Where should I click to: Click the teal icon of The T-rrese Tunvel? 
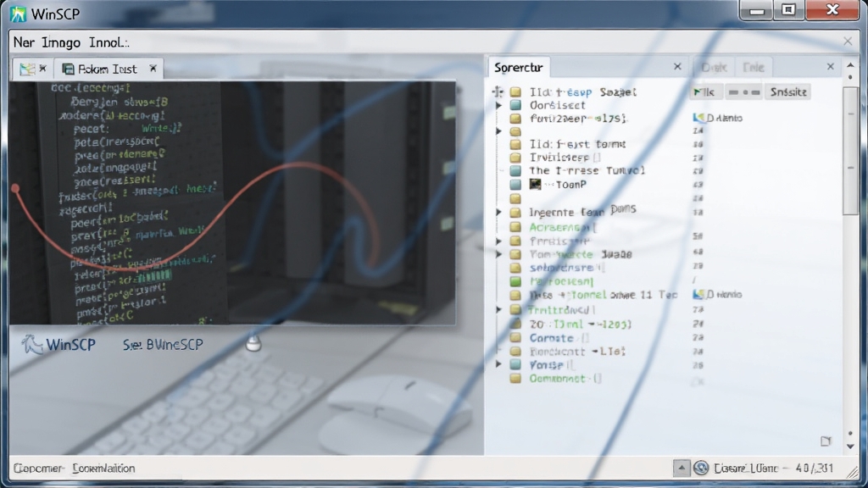pyautogui.click(x=515, y=170)
